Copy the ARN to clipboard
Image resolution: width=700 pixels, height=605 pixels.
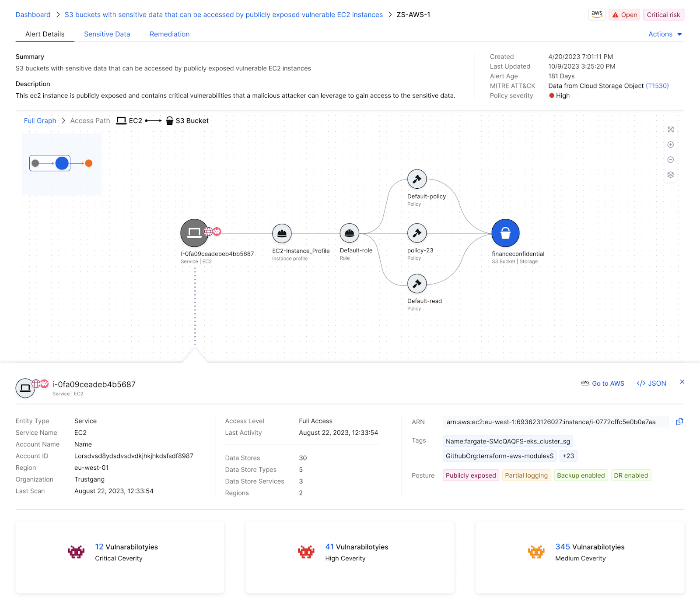coord(679,422)
